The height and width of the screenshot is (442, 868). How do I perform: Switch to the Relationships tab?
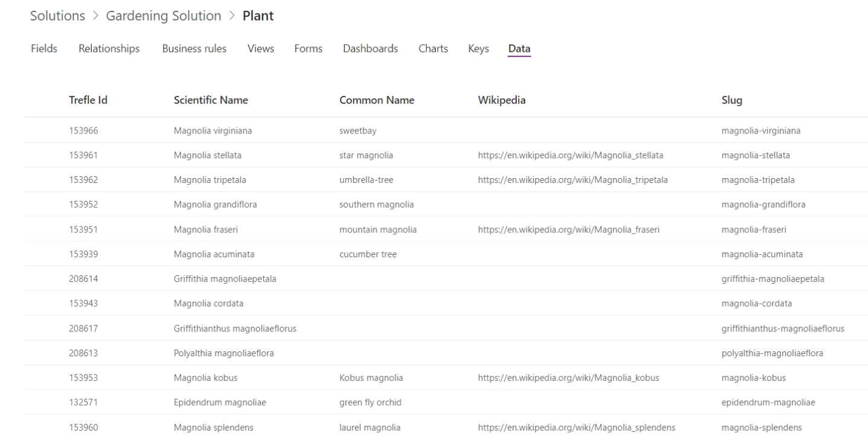[109, 49]
